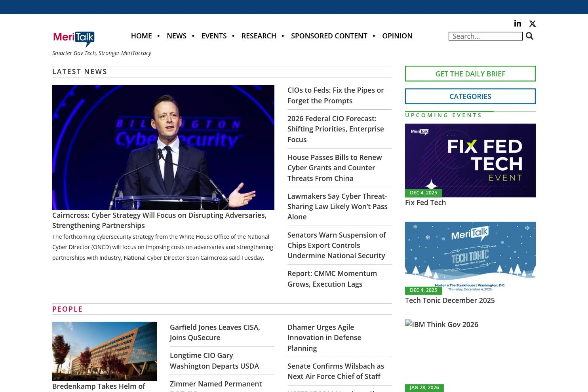The image size is (588, 392).
Task: Open 'Senators Warn Suspension of Chips Export' article
Action: tap(337, 245)
